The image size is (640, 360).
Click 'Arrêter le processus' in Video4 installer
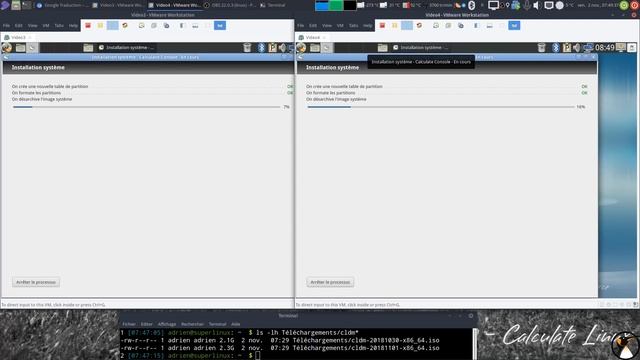point(330,282)
